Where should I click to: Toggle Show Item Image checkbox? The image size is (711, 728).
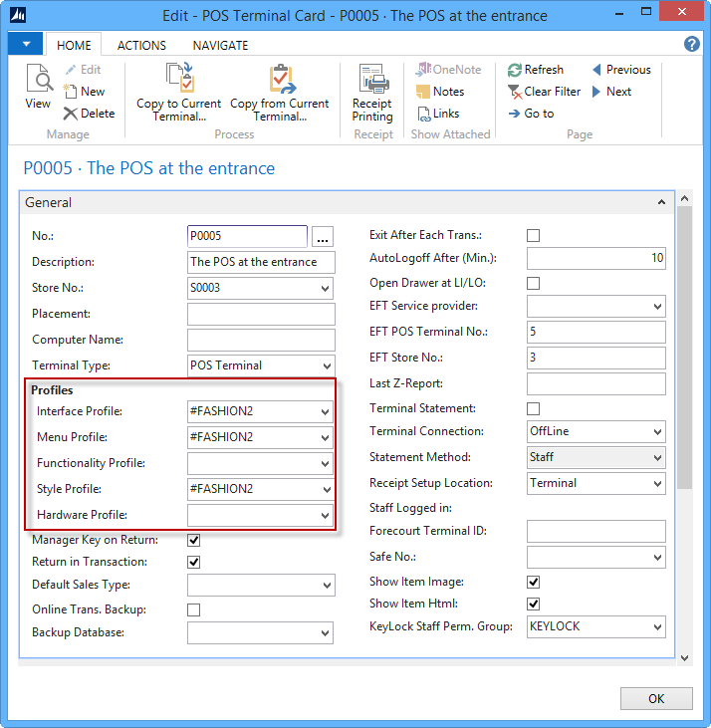tap(533, 582)
